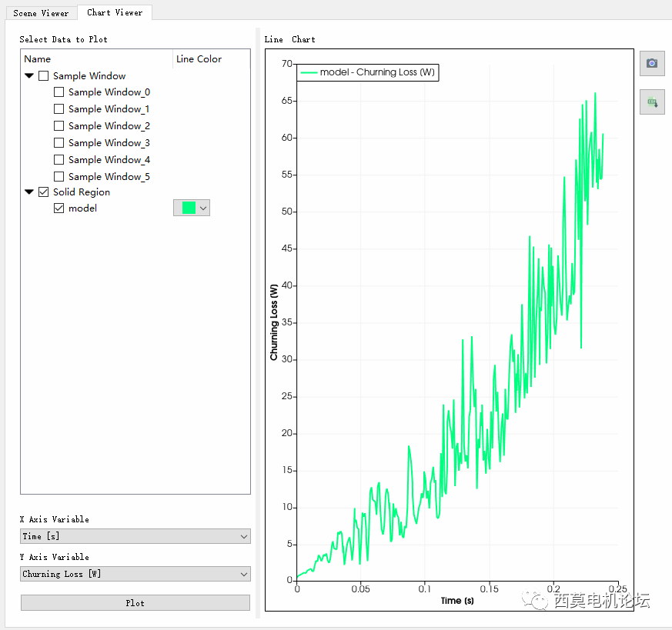Click the Sample Window_0 tree label
The width and height of the screenshot is (672, 630).
tap(109, 92)
